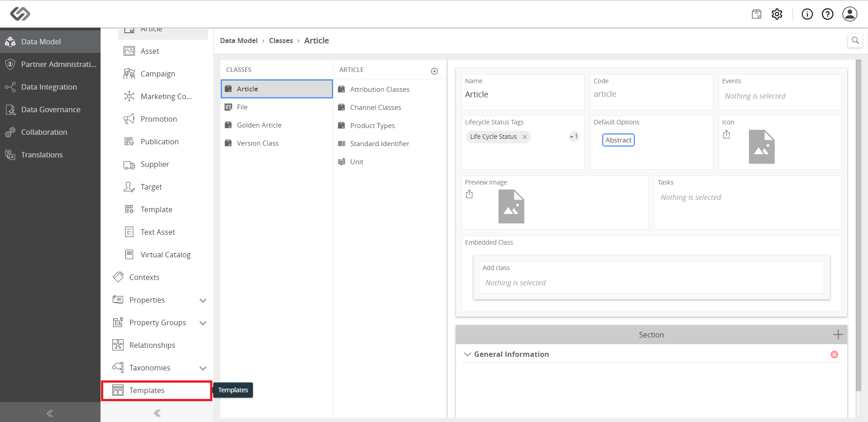
Task: Click the info circle icon
Action: click(x=807, y=14)
